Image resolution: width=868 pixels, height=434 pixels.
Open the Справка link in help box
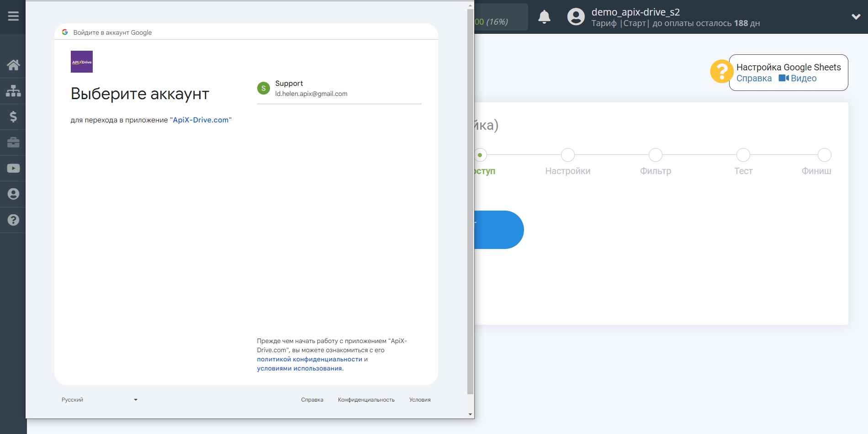point(754,78)
